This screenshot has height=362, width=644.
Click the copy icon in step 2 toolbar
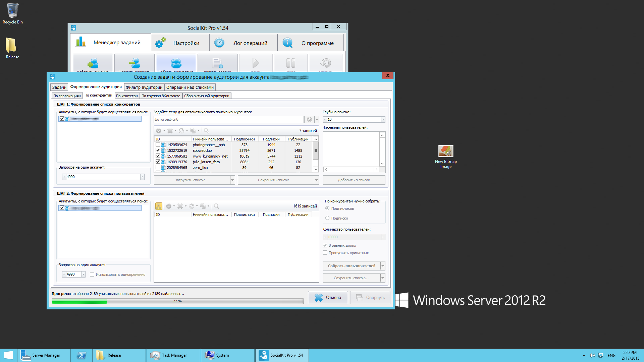(203, 206)
